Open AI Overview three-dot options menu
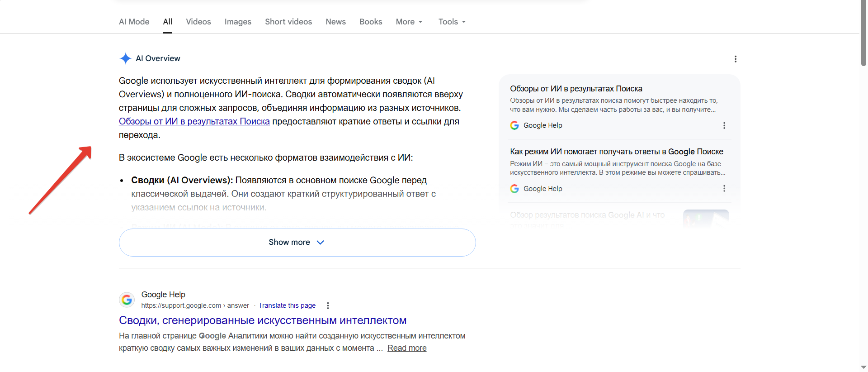This screenshot has width=868, height=372. pyautogui.click(x=736, y=59)
